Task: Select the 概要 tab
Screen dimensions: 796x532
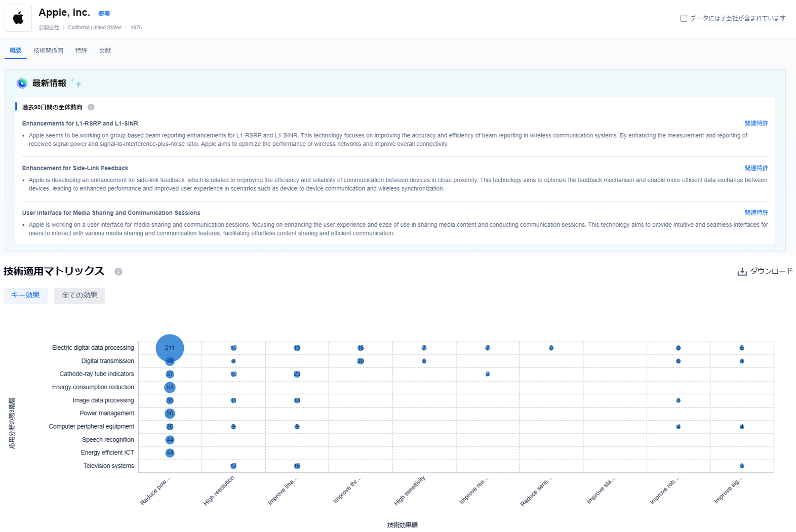Action: click(x=16, y=51)
